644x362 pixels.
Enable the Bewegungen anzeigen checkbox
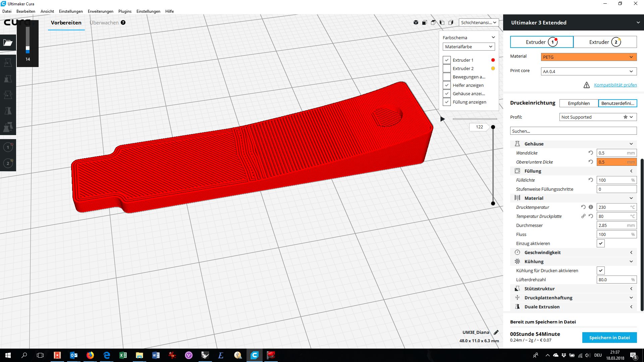[447, 77]
